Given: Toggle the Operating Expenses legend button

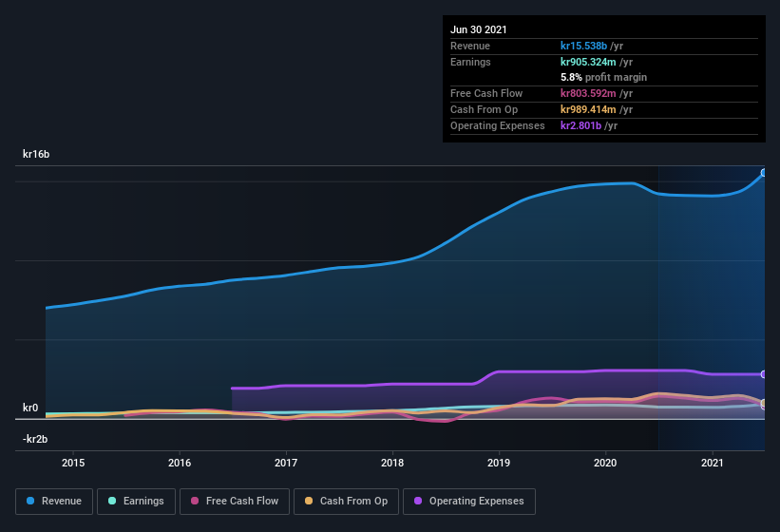Looking at the screenshot, I should 469,502.
